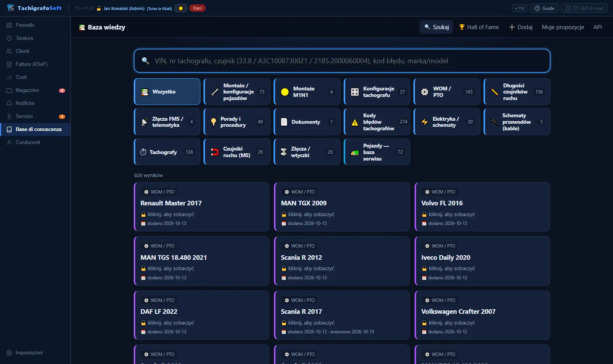Open the Renault Master 2017 card

coord(202,207)
